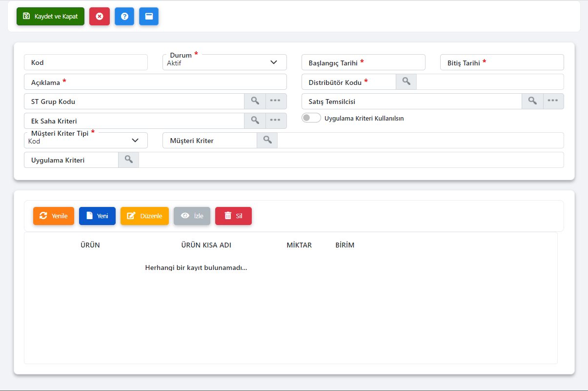Click the red cancel X icon button

pos(100,16)
